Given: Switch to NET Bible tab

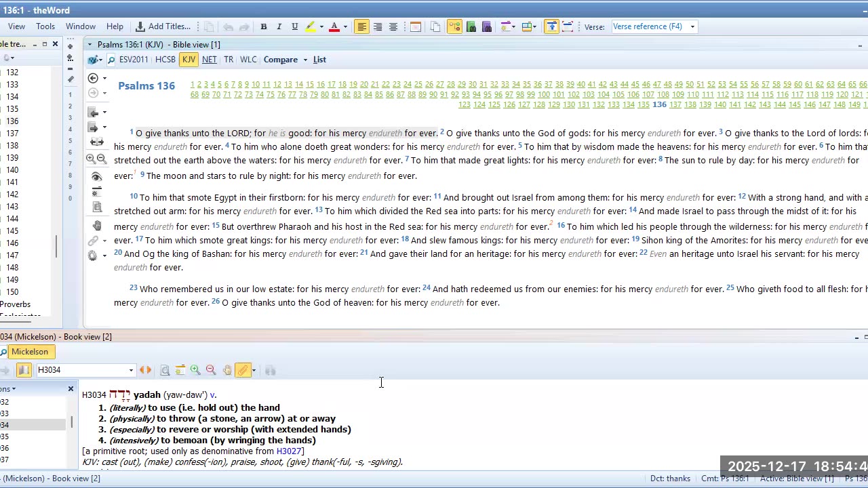Looking at the screenshot, I should pyautogui.click(x=210, y=60).
